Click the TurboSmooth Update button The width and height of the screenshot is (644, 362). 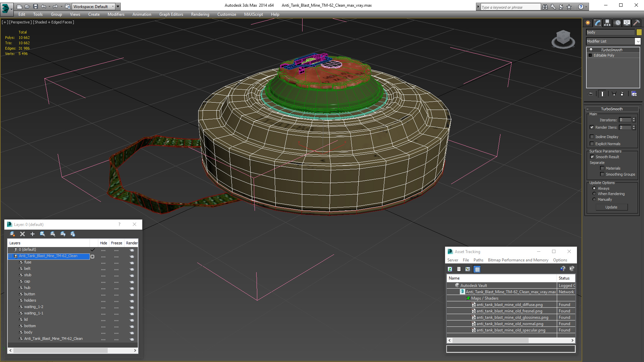pos(611,207)
